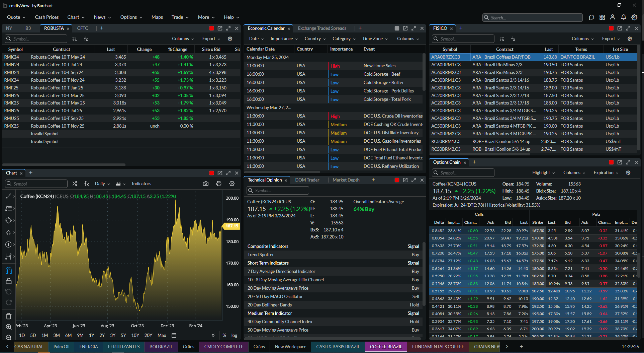Open settings gear in Options Chain panel
Image resolution: width=644 pixels, height=353 pixels.
[x=628, y=173]
